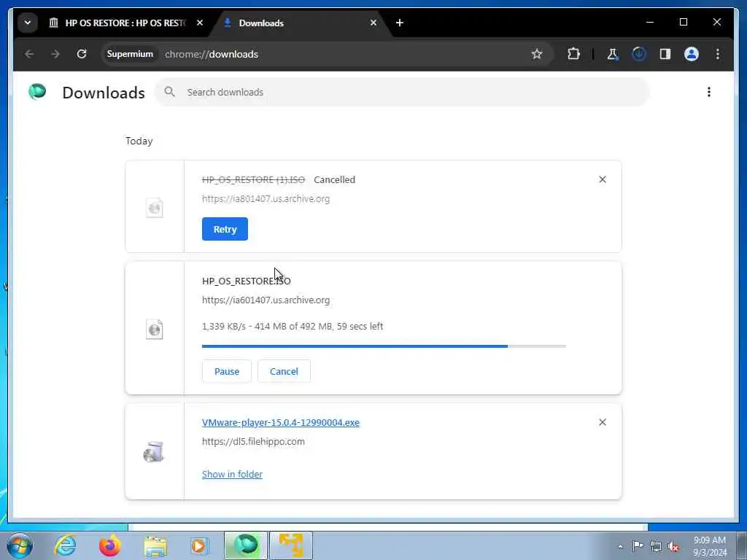Open Windows Media Player from the taskbar
The width and height of the screenshot is (747, 560).
[x=199, y=546]
